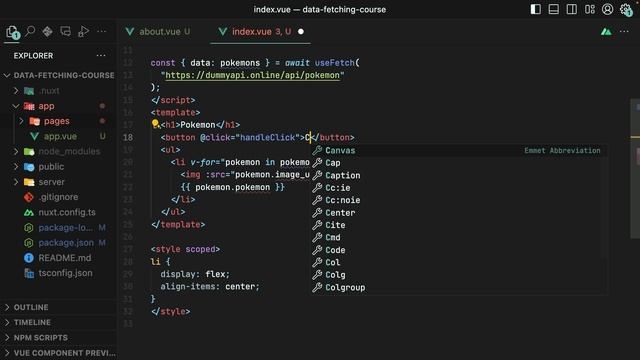Viewport: 640px width, 360px height.
Task: Open editor more actions ellipsis
Action: (624, 31)
